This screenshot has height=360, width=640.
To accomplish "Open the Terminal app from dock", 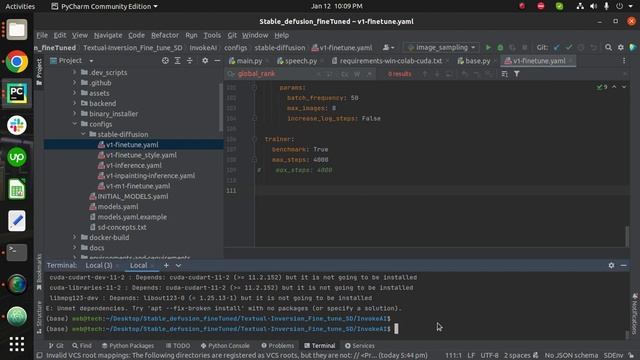I will 17,252.
